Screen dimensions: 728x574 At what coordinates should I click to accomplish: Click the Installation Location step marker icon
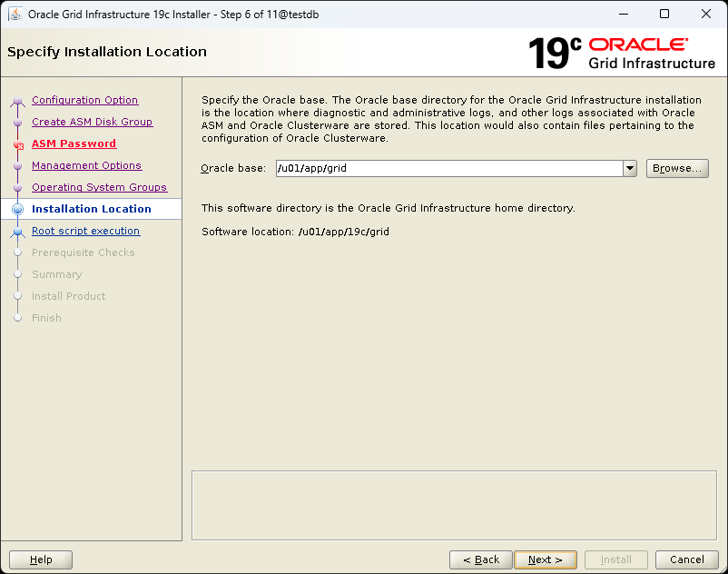point(17,209)
